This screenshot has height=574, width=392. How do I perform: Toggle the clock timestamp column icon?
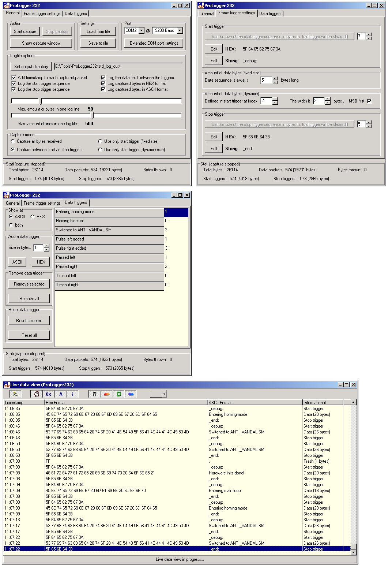pyautogui.click(x=37, y=394)
